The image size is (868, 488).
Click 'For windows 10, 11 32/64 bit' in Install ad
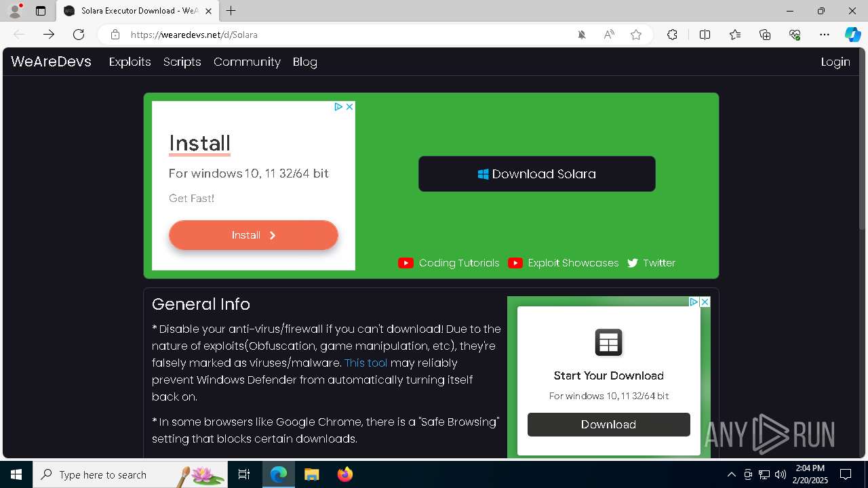click(x=249, y=174)
